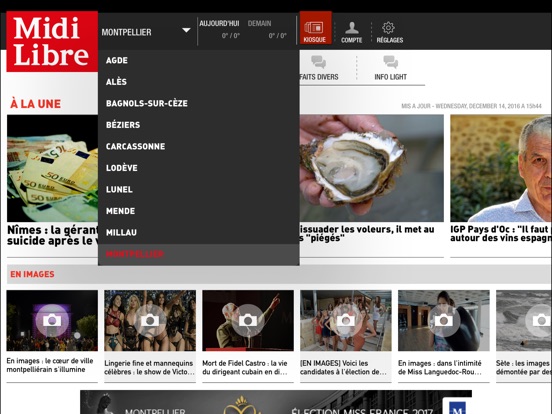View tomorrow's weather under Demain
The image size is (552, 414).
[267, 30]
